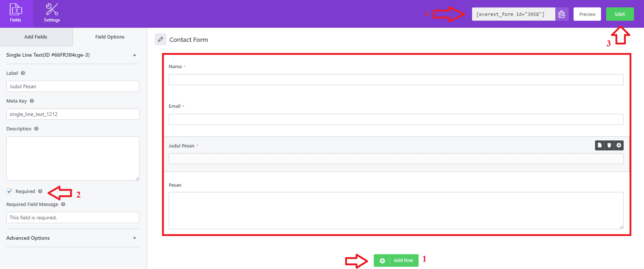Edit the Required Field Message input
The height and width of the screenshot is (269, 644).
point(73,217)
